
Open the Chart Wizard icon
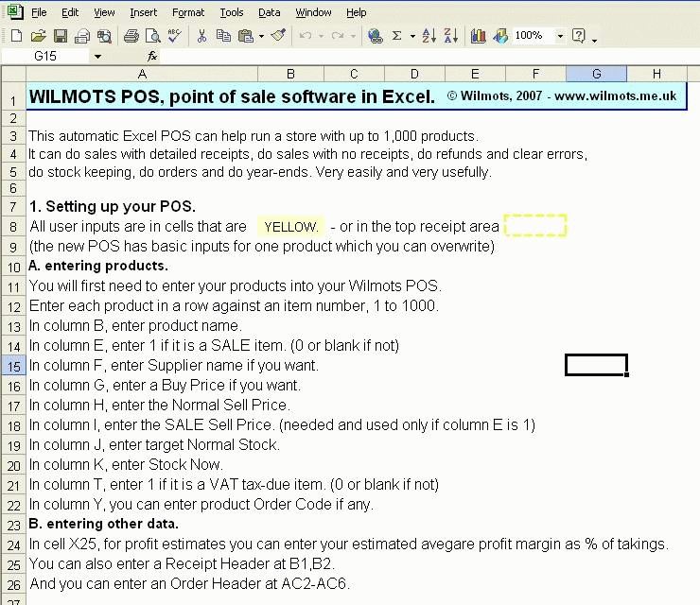click(478, 36)
